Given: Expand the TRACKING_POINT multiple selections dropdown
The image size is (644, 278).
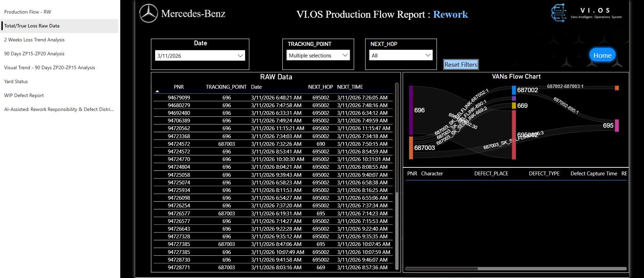Looking at the screenshot, I should 318,55.
